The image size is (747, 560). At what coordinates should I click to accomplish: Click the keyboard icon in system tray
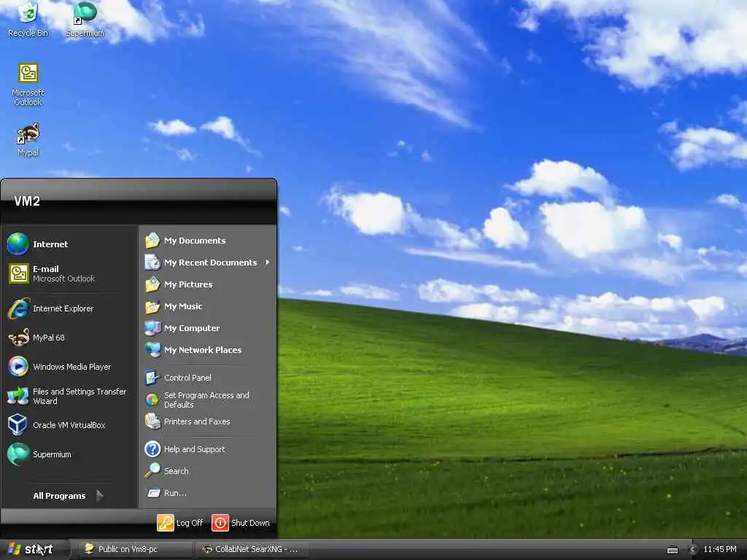click(x=673, y=550)
